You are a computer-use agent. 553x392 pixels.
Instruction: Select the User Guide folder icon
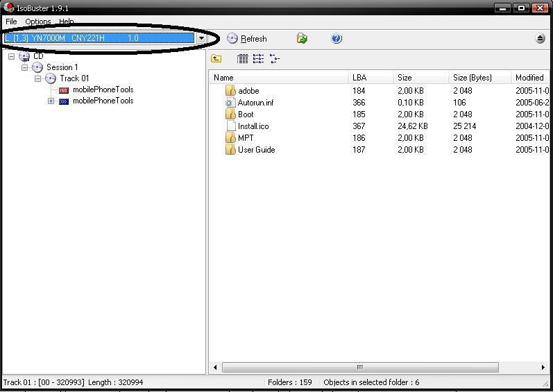click(230, 149)
